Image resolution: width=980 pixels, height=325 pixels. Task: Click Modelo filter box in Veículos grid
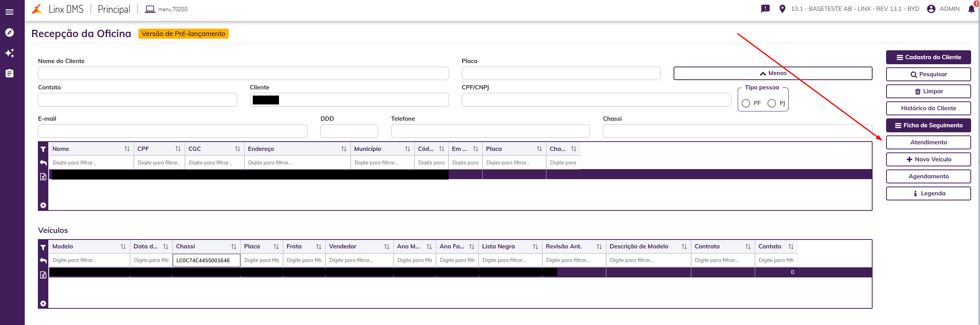[x=89, y=260]
